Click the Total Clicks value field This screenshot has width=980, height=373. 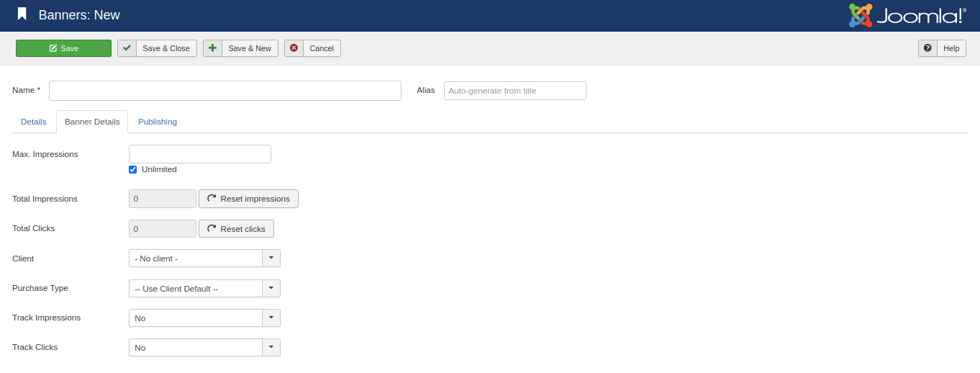pyautogui.click(x=163, y=229)
